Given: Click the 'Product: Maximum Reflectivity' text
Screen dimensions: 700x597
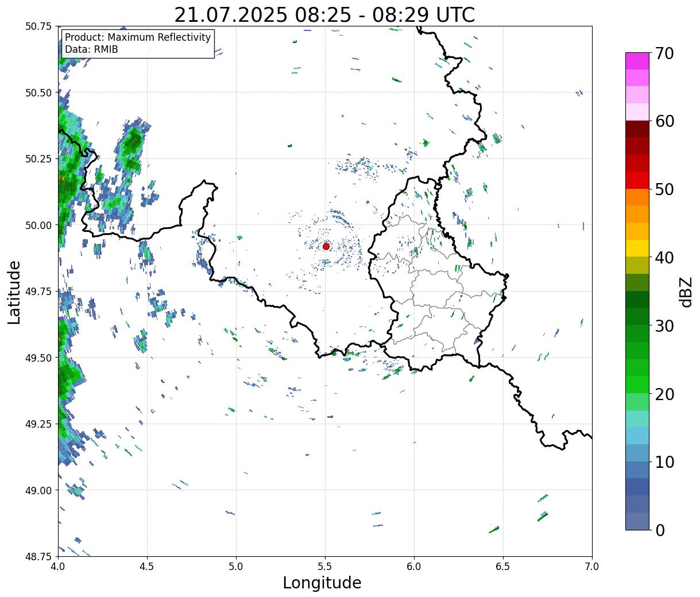Looking at the screenshot, I should tap(138, 37).
